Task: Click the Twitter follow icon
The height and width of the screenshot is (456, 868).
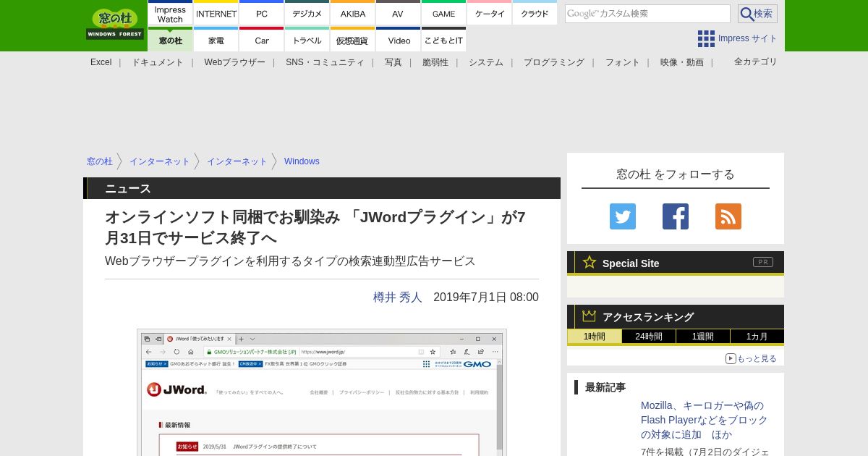Action: [622, 216]
